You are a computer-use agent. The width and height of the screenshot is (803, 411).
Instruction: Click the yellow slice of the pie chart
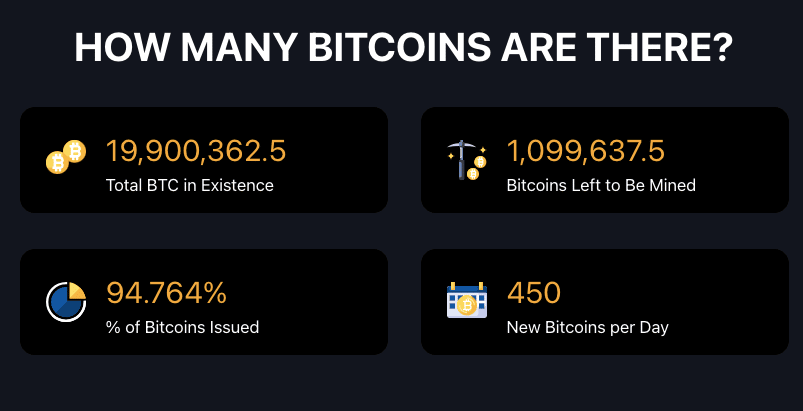tap(77, 291)
